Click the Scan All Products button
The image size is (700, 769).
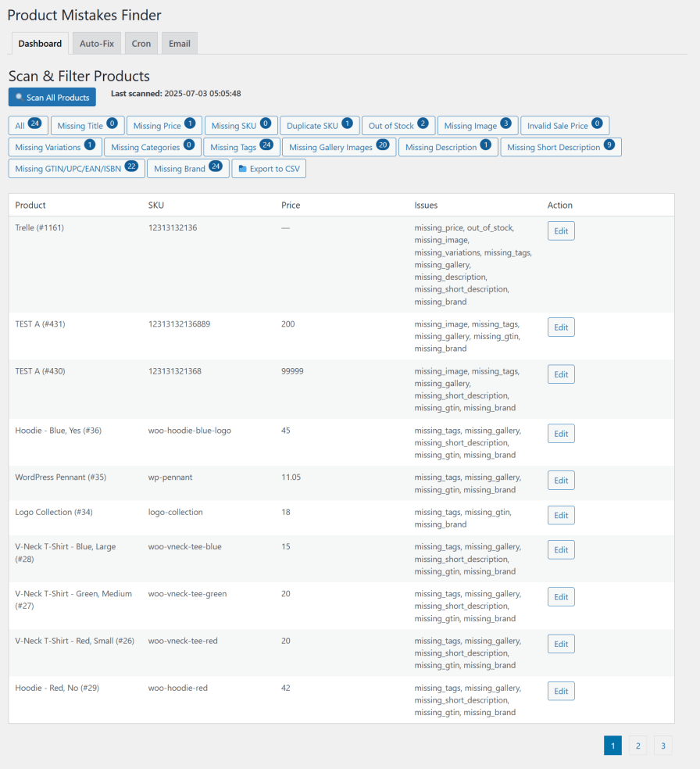[x=52, y=97]
